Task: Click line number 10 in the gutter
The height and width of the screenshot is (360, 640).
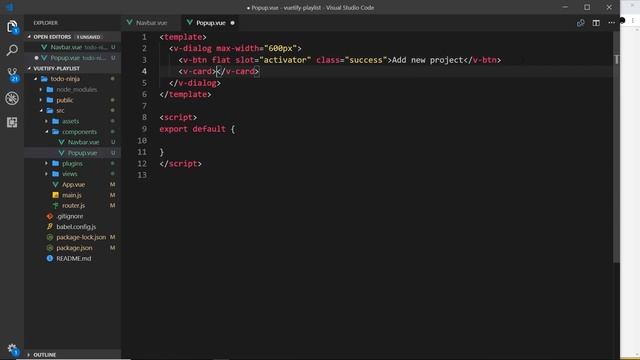Action: click(x=142, y=140)
